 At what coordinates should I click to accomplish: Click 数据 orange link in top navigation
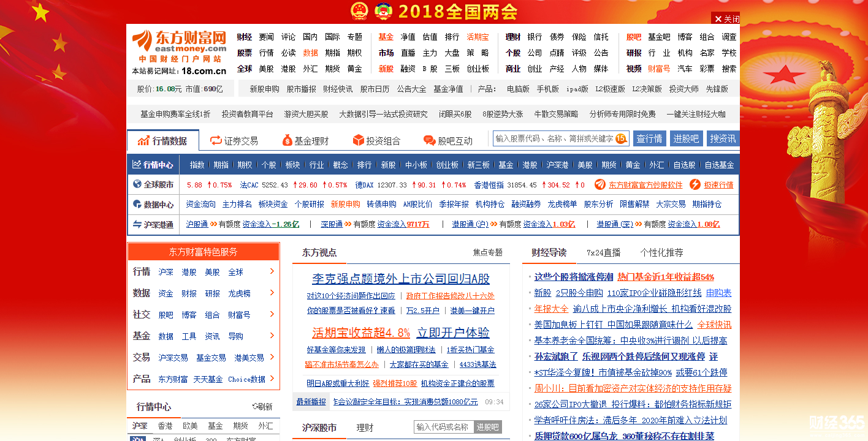[310, 53]
